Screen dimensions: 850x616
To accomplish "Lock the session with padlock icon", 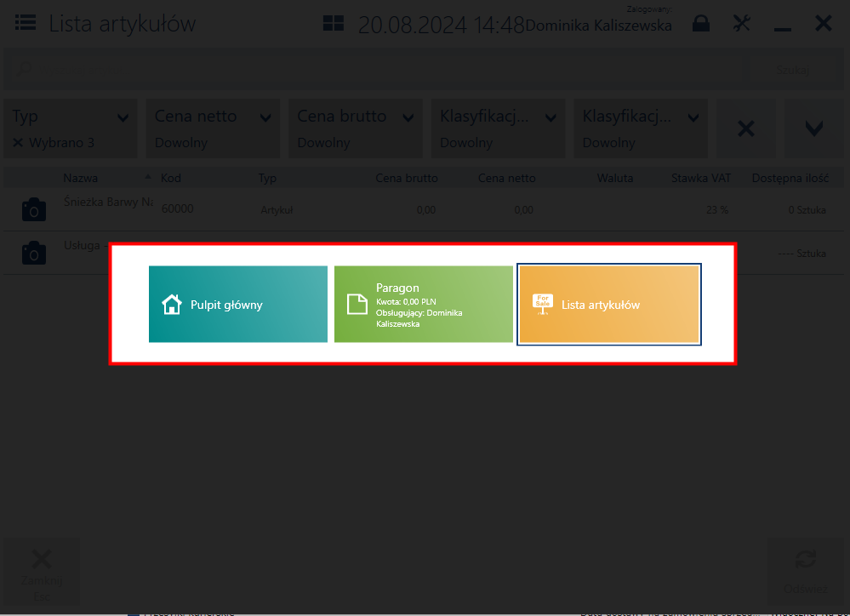I will click(701, 23).
